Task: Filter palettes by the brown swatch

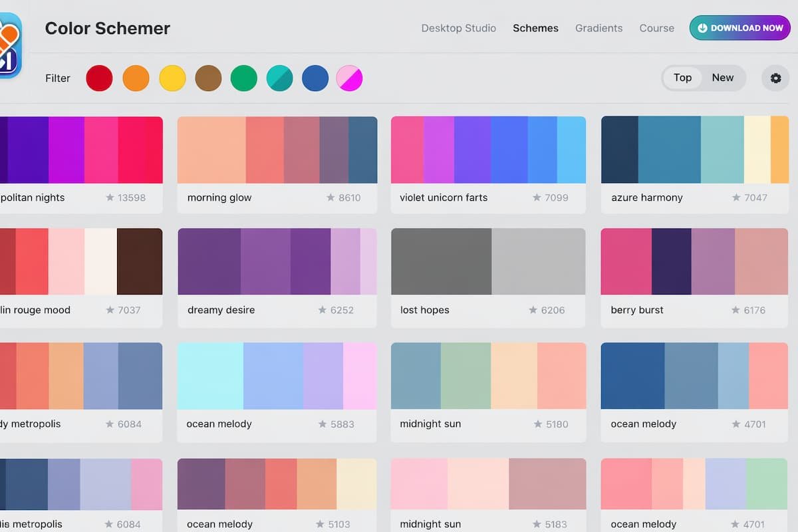Action: [x=207, y=78]
